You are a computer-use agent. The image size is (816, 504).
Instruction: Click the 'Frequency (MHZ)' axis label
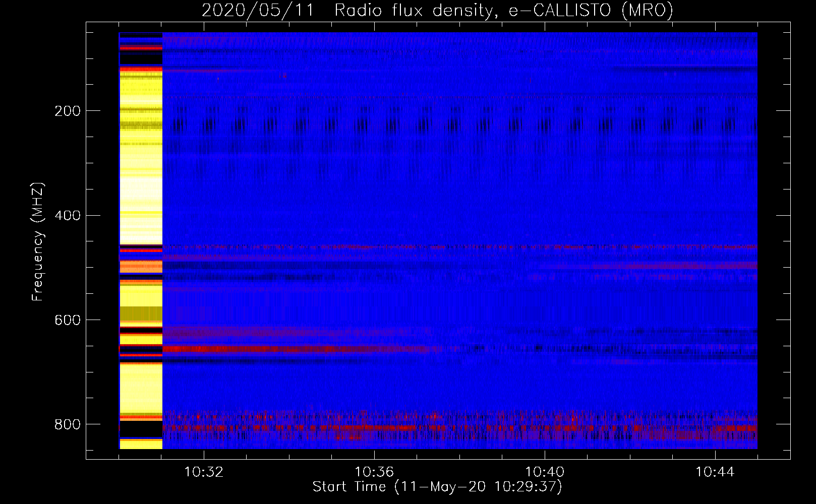[x=37, y=242]
